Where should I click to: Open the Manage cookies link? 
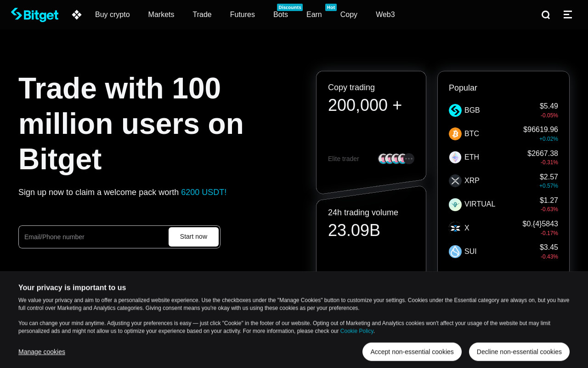[x=42, y=352]
